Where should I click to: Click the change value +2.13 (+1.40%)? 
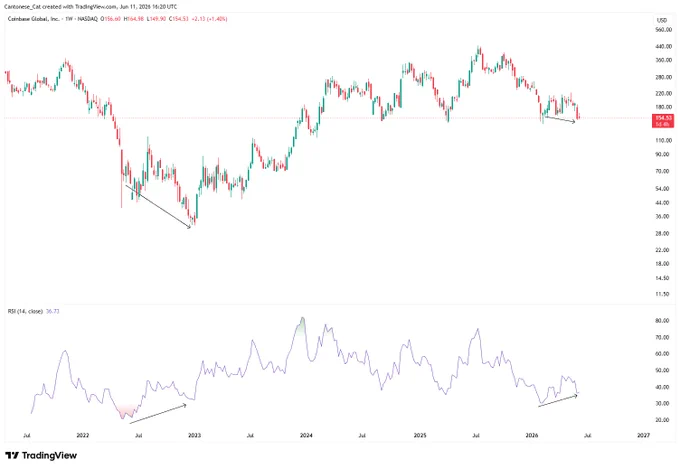pos(209,19)
